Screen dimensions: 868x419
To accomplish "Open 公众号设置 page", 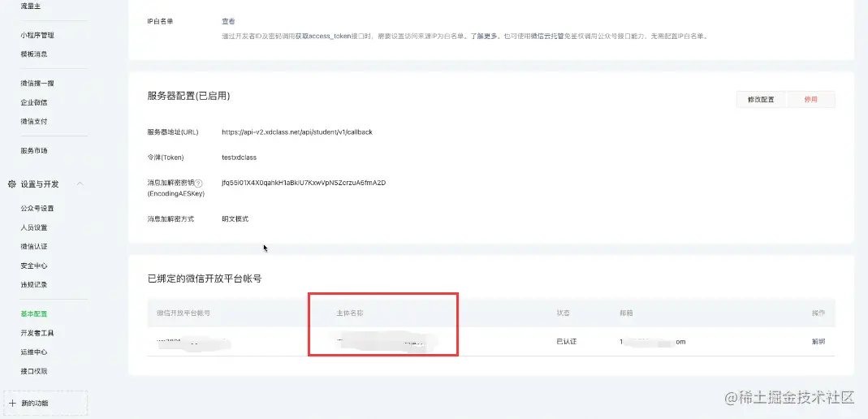I will (37, 208).
